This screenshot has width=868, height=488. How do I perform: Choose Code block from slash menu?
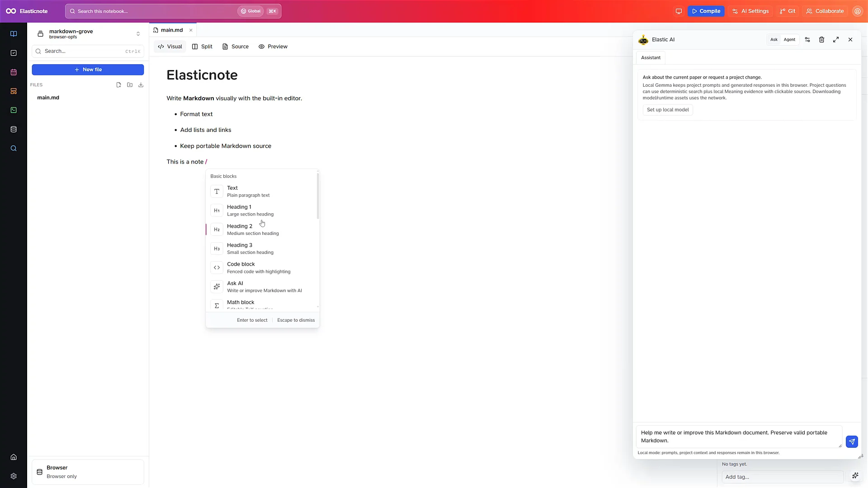tap(262, 267)
